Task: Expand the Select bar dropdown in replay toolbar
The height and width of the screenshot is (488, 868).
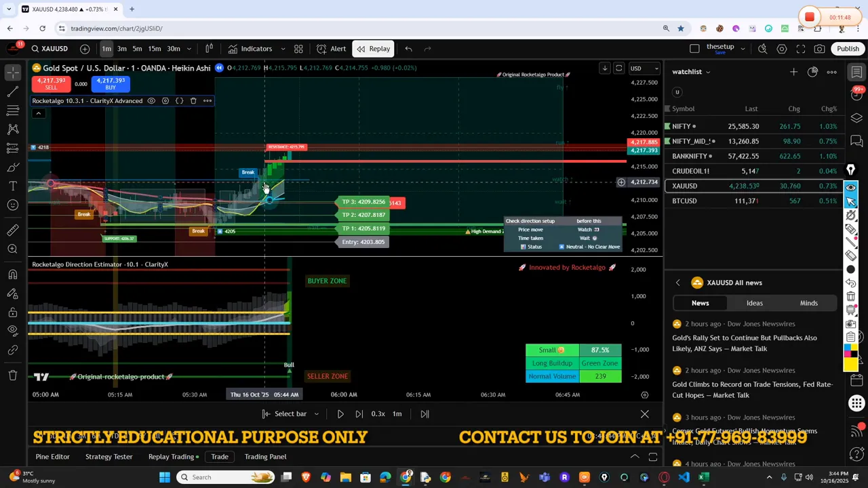Action: pos(316,413)
